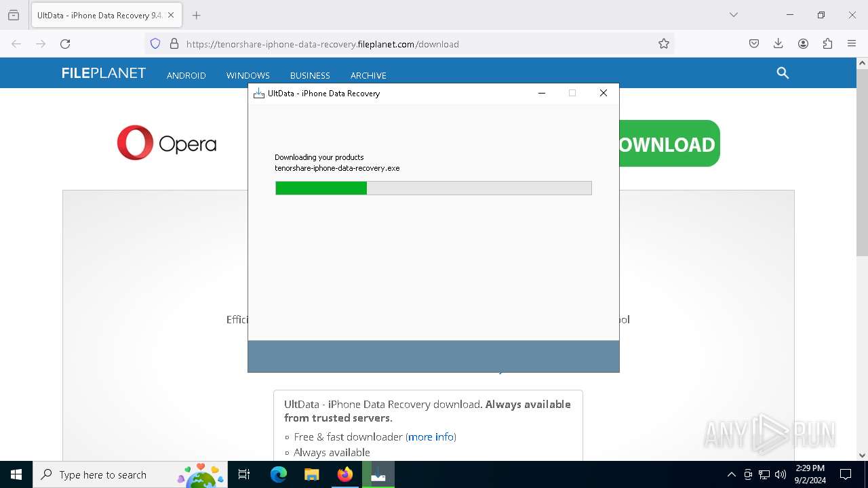Open Firefox application menu
This screenshot has width=868, height=488.
coord(852,44)
